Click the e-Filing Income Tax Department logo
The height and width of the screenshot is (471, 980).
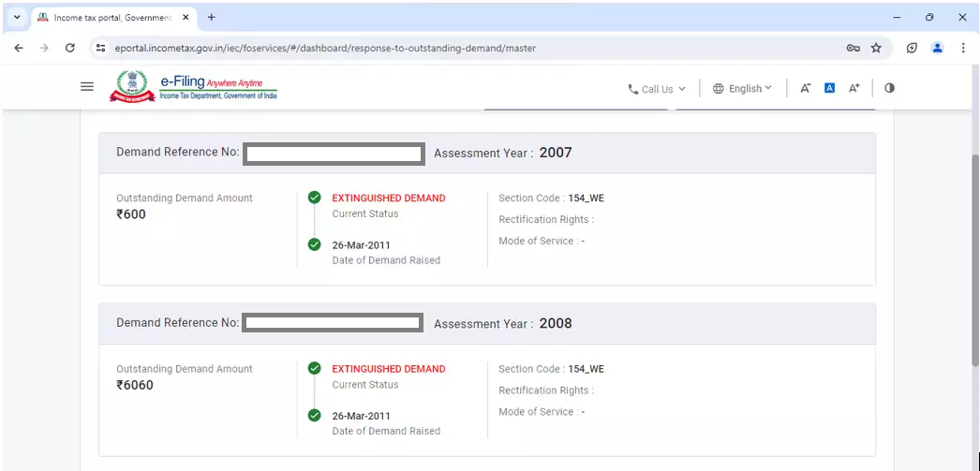click(195, 86)
